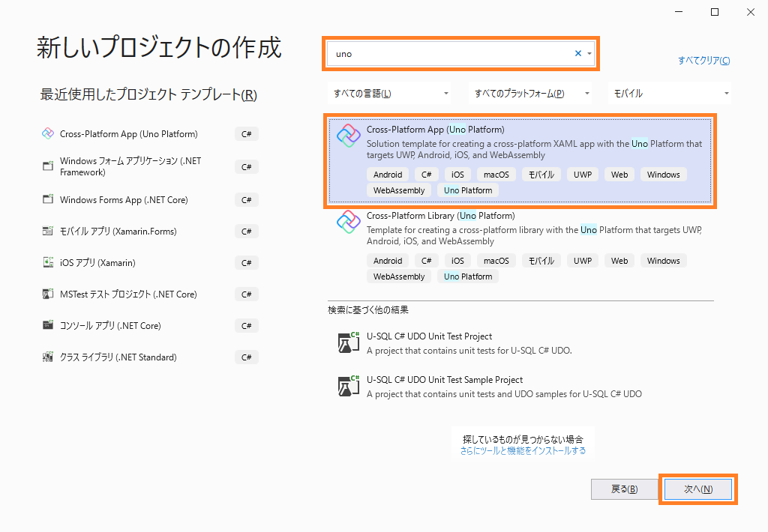Click the iOS アプリ (Xamarin) template icon
The image size is (768, 532).
(48, 263)
